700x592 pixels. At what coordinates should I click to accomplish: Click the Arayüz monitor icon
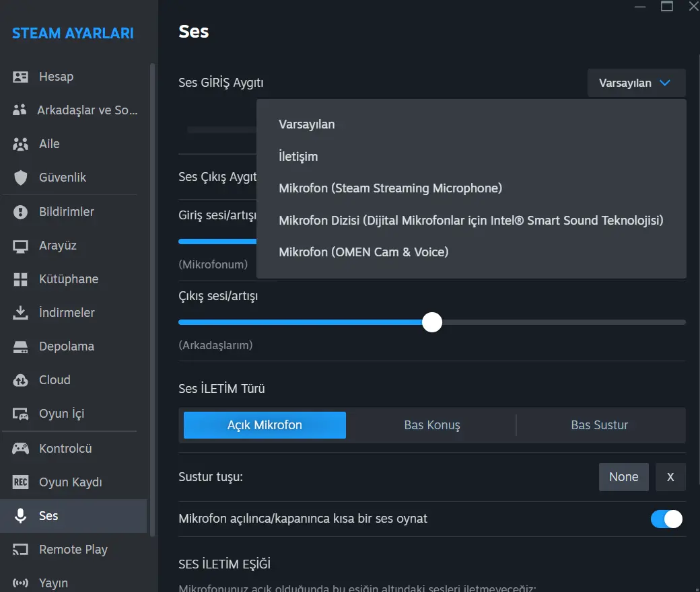[x=20, y=246]
